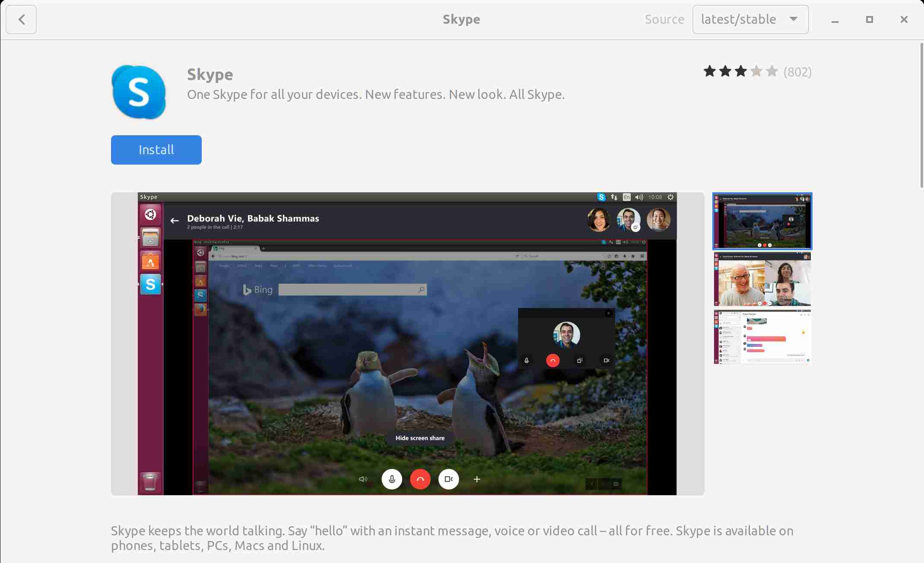Install the Skype application
Screen dimensions: 924x563
[x=156, y=150]
